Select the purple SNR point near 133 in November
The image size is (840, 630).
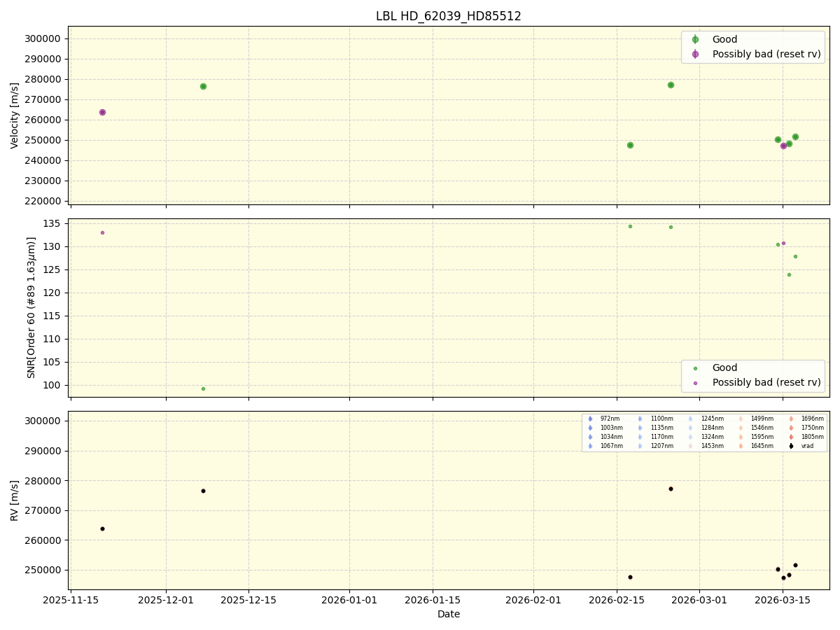(102, 232)
